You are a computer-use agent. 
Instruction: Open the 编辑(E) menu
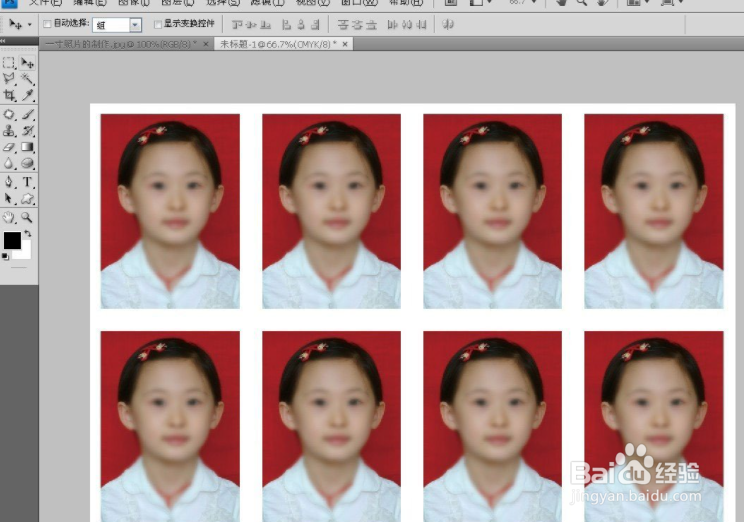click(x=90, y=2)
